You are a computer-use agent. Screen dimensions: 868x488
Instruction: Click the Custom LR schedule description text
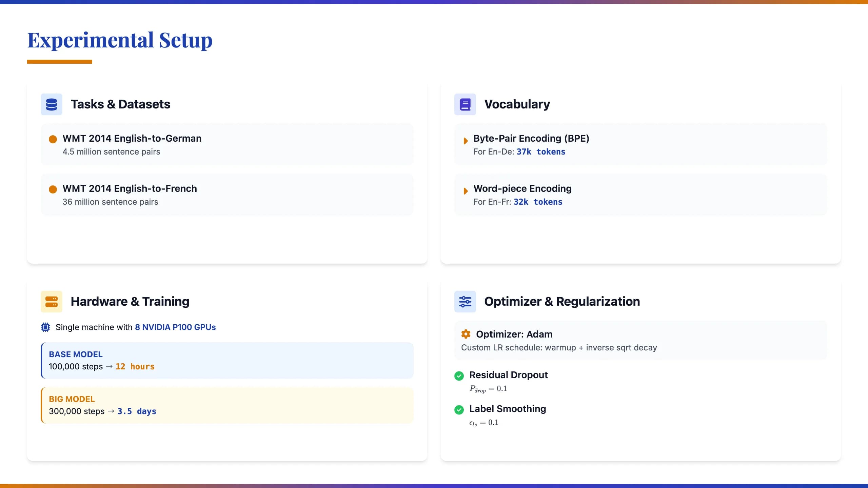pyautogui.click(x=559, y=348)
